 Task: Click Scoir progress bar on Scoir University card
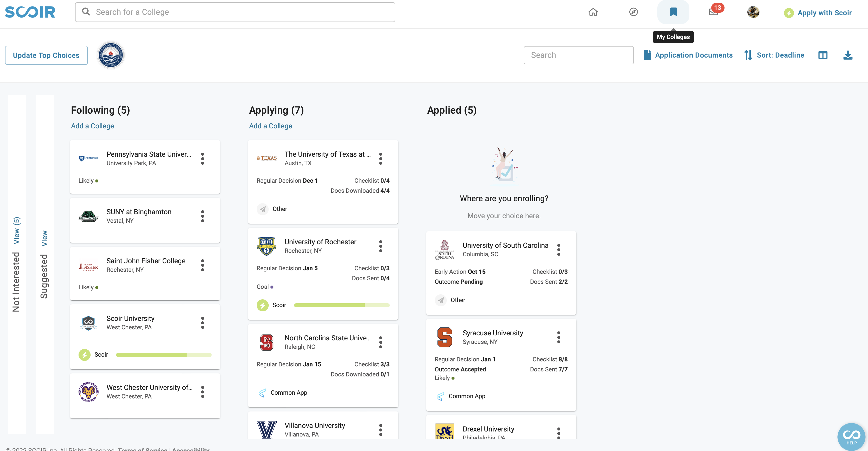[164, 355]
